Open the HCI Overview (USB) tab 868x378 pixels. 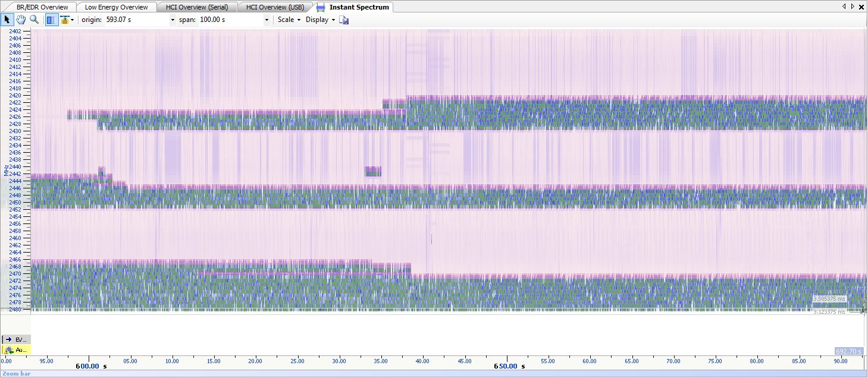click(275, 7)
